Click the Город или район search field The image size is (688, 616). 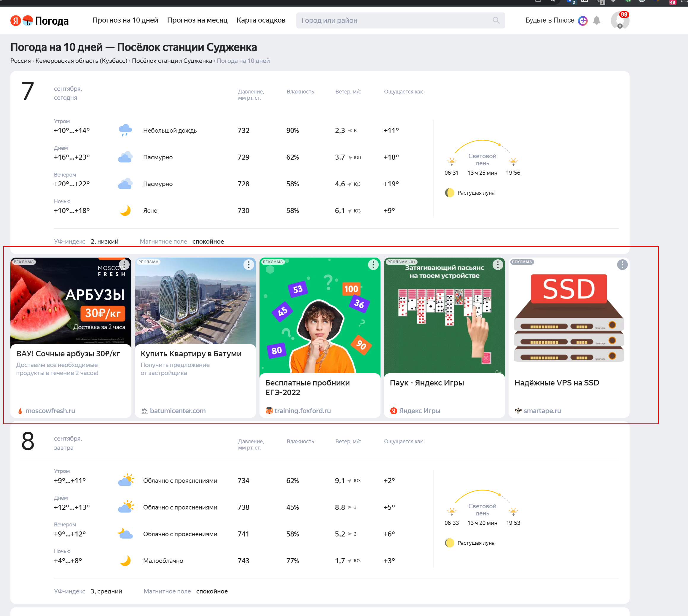(372, 20)
